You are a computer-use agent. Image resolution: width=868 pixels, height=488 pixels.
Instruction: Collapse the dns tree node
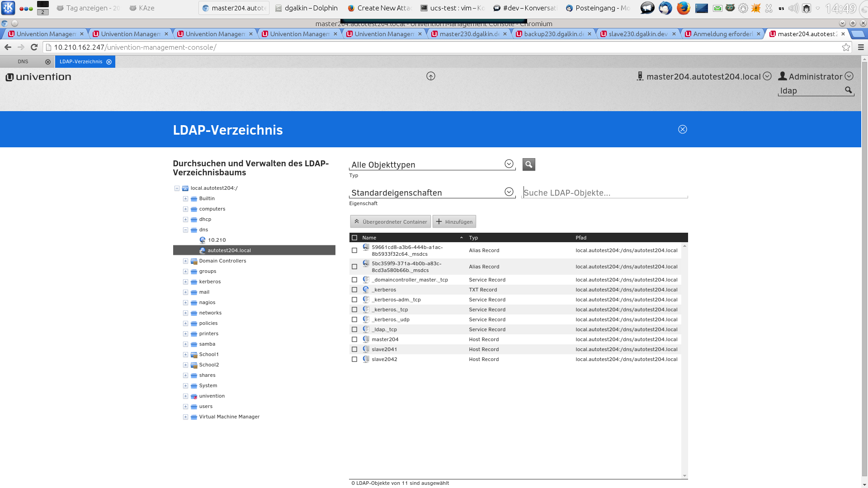[x=185, y=230]
